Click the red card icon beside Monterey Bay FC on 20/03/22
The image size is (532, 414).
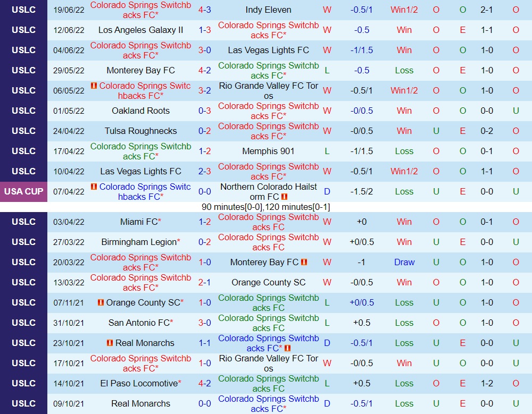[x=304, y=262]
